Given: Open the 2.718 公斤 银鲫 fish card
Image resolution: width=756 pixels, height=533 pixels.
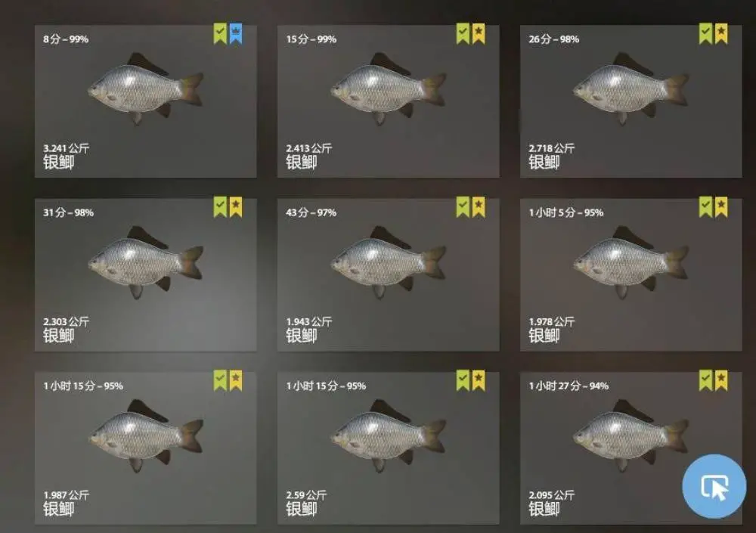Looking at the screenshot, I should pos(631,101).
